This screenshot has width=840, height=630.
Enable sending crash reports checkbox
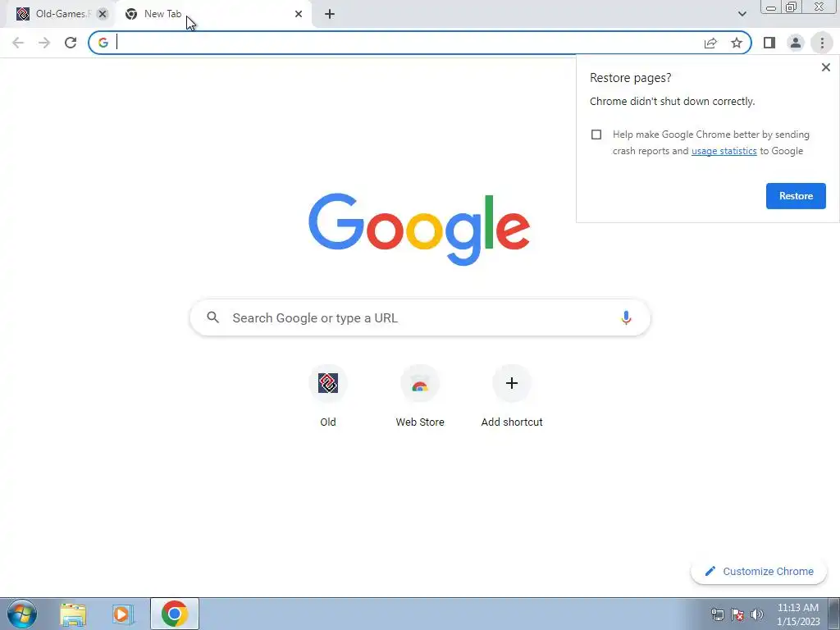(x=596, y=135)
